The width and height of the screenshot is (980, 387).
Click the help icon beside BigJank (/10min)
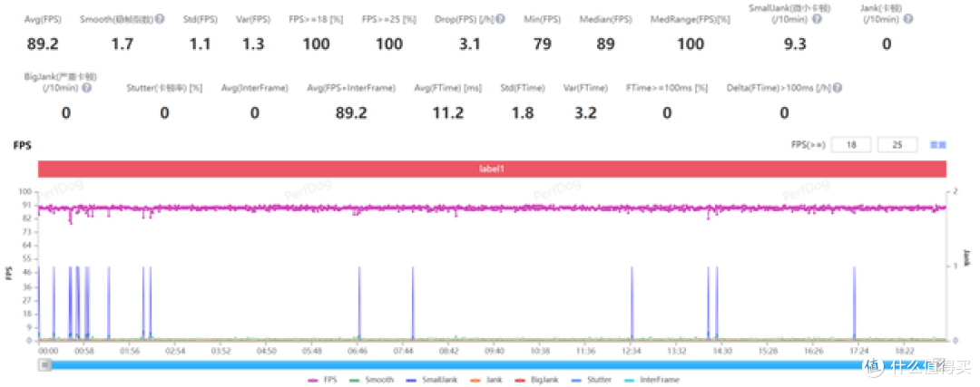coord(87,88)
